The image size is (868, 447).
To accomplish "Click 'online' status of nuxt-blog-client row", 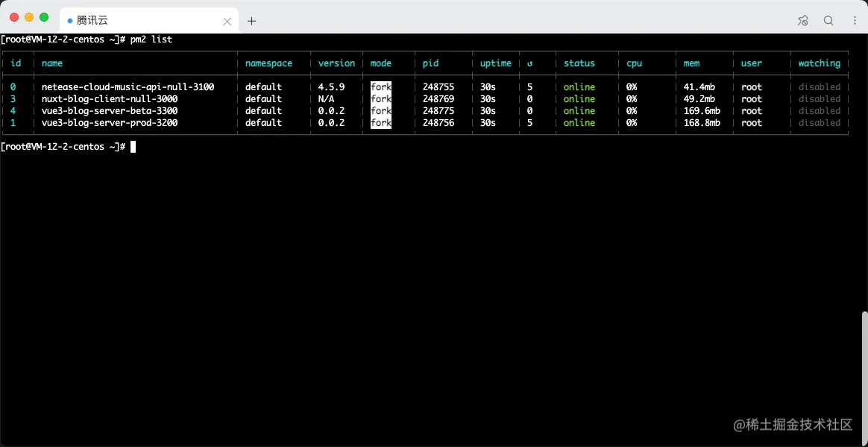I will click(579, 99).
